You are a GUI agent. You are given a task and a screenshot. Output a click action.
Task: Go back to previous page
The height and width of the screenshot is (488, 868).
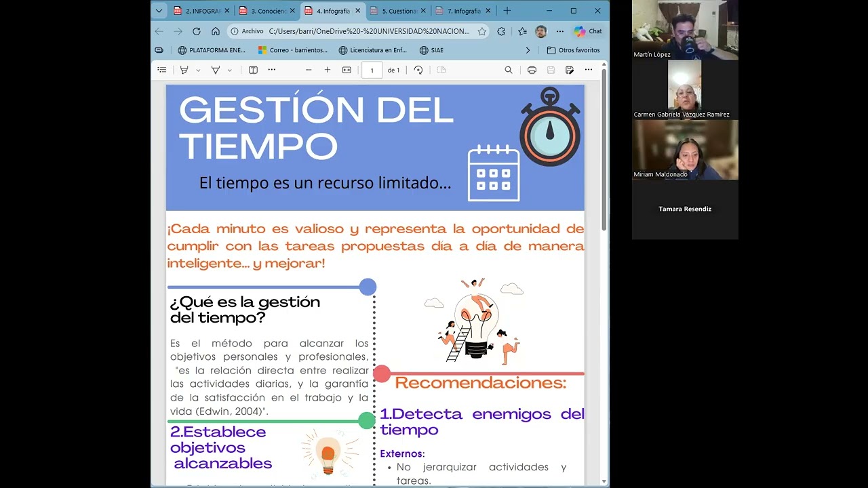[x=159, y=31]
